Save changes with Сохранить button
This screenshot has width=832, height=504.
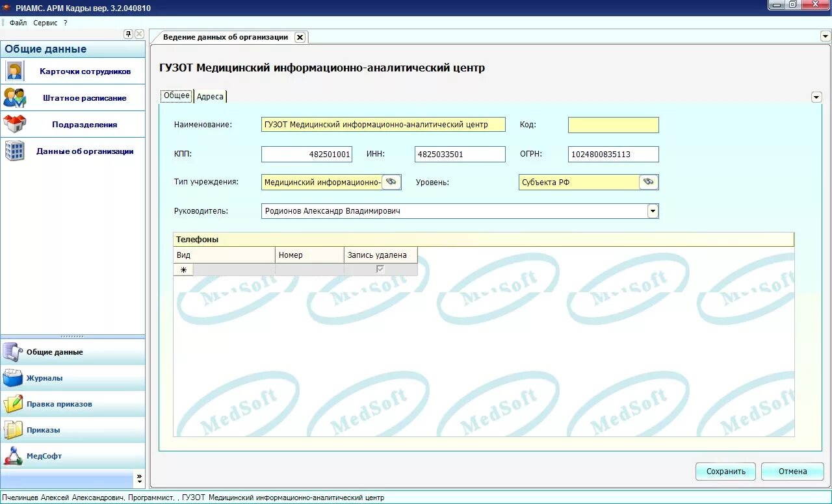point(726,472)
